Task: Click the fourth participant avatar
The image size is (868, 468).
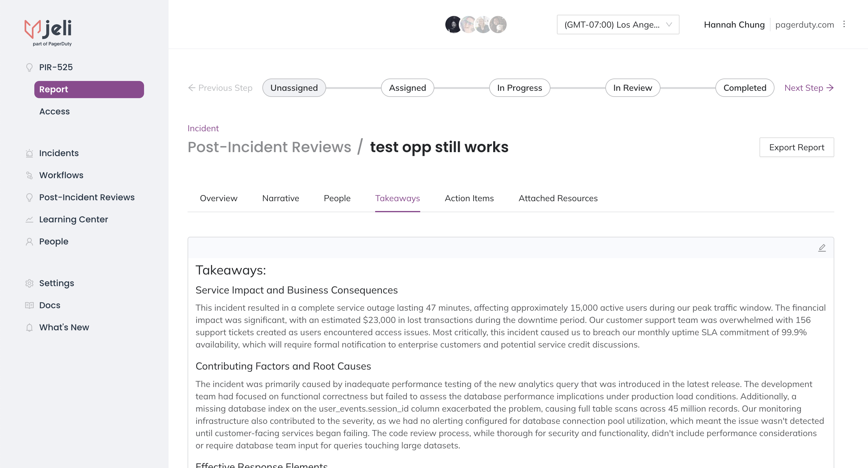Action: pos(498,24)
